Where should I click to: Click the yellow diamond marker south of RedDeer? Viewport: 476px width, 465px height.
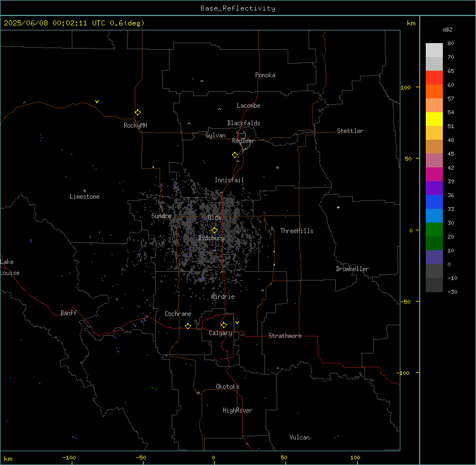pos(235,155)
